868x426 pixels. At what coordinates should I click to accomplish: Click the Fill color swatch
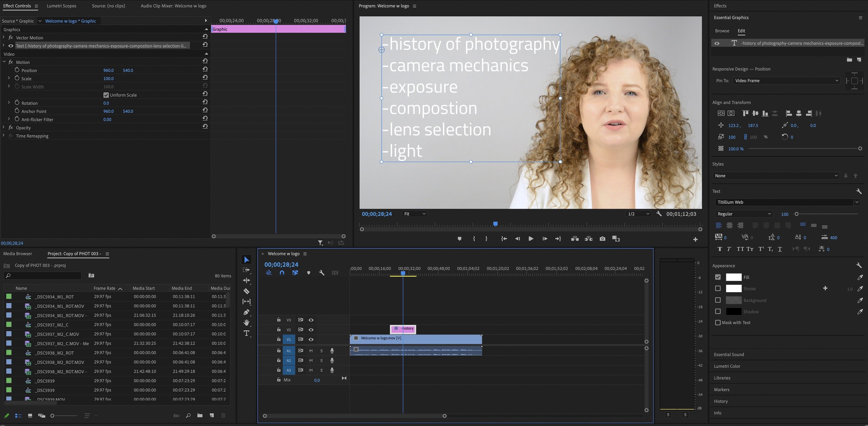click(x=733, y=277)
